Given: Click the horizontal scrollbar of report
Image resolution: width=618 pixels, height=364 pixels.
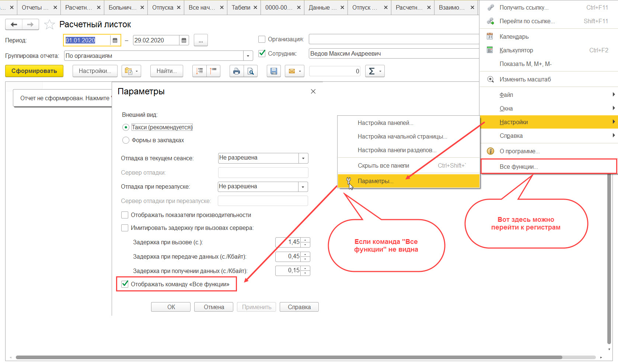Looking at the screenshot, I should 289,357.
